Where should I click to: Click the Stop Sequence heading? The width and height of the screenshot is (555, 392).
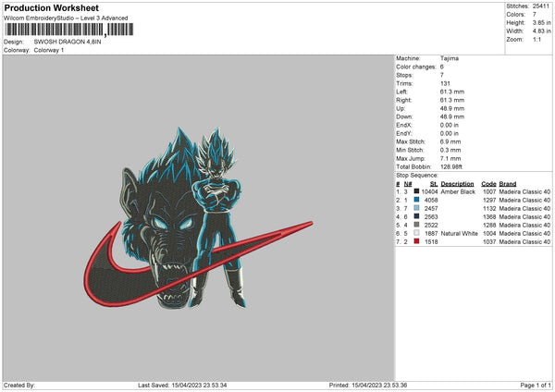[x=417, y=176]
